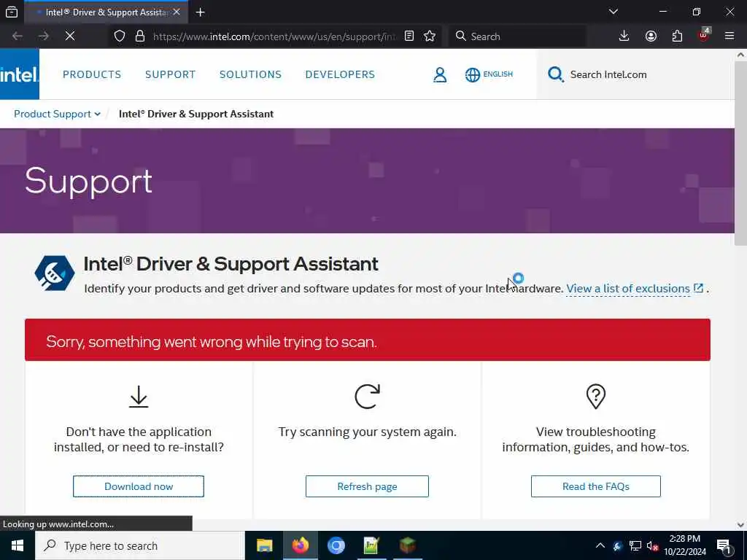Click the Intel logo
This screenshot has width=747, height=560.
pos(20,74)
